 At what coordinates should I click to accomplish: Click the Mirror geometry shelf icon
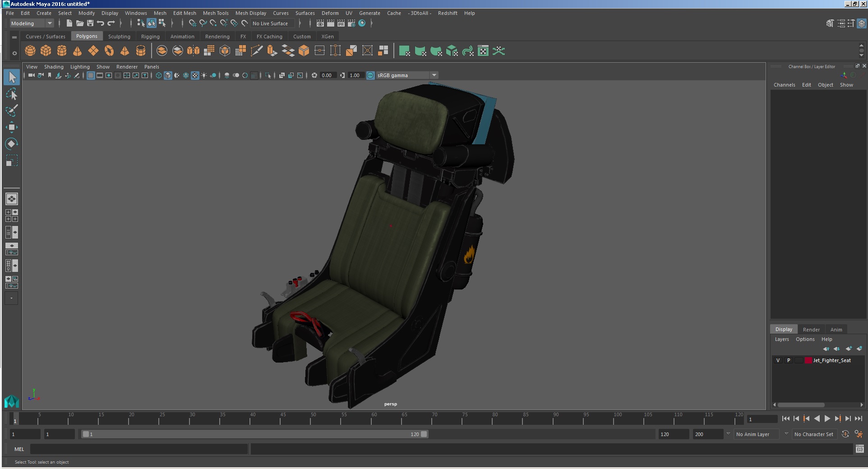click(193, 51)
